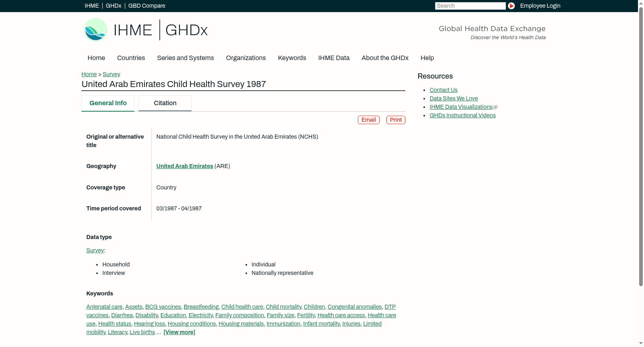Open Survey data type link

pos(95,250)
